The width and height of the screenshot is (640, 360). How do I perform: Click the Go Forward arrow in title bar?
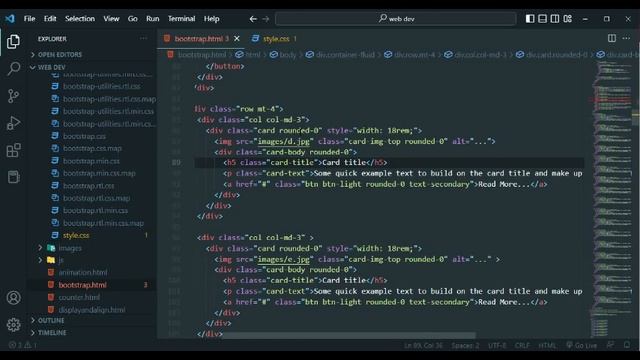point(266,19)
